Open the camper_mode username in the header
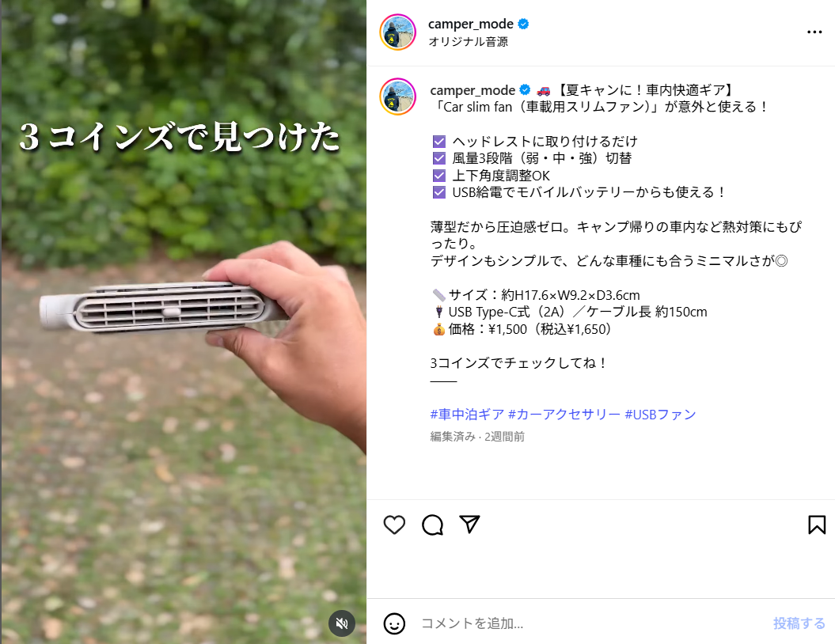This screenshot has height=644, width=835. click(471, 24)
